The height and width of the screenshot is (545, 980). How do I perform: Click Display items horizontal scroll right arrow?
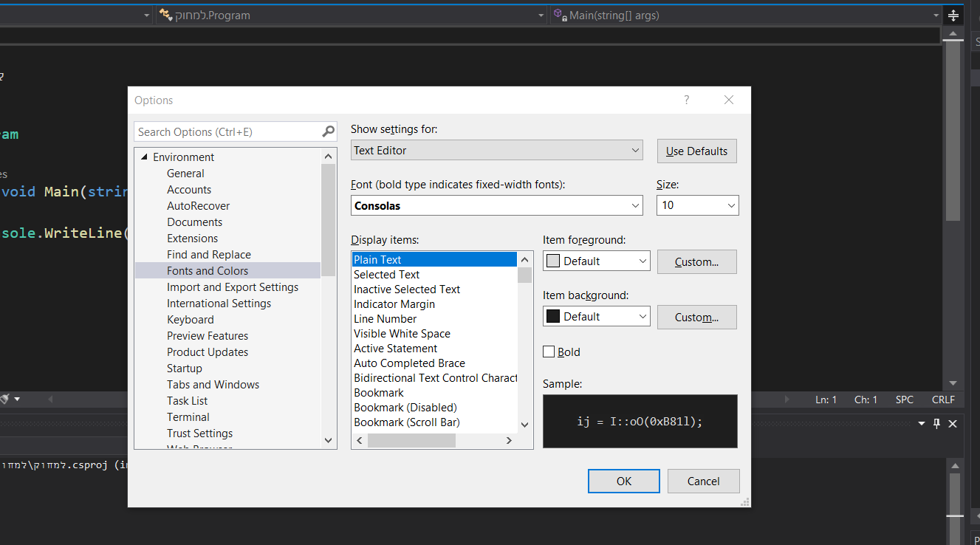pyautogui.click(x=509, y=440)
